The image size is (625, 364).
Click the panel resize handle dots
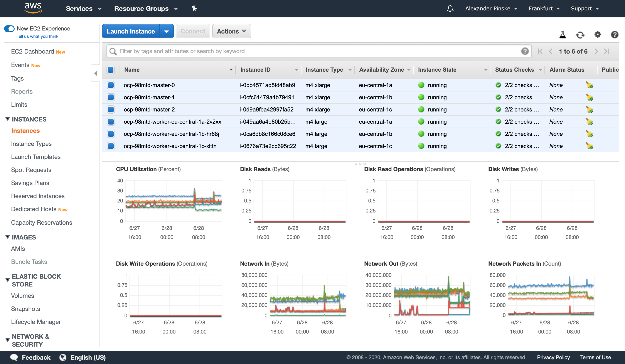point(360,164)
